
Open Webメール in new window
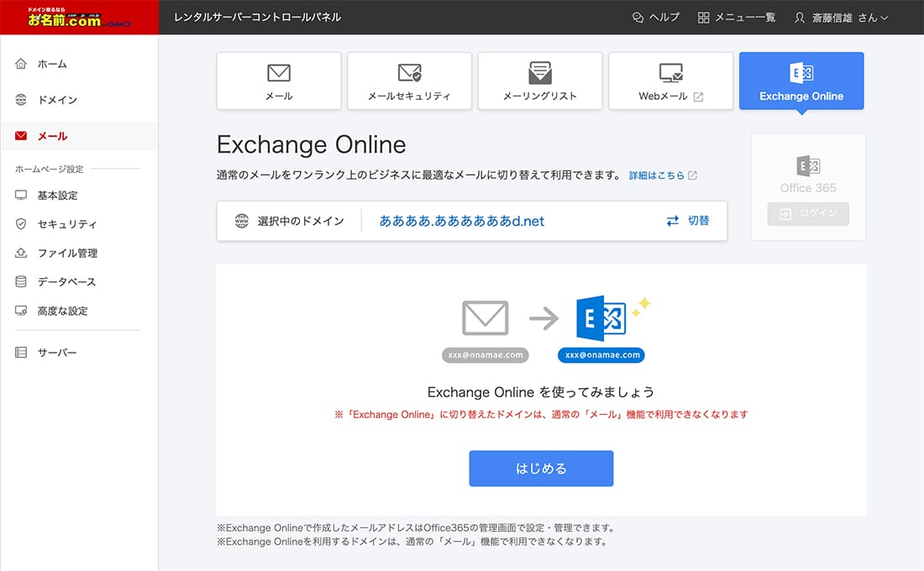(670, 81)
